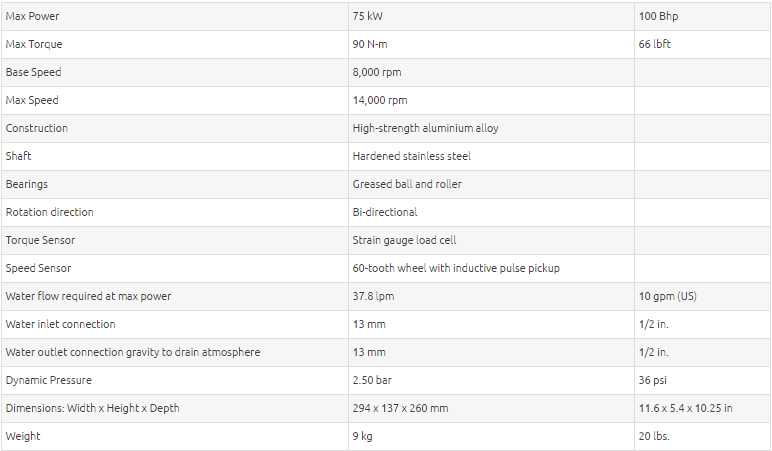Select the 294 x 137 x 260 mm dimensions
Screen dimensions: 772x451
(400, 408)
